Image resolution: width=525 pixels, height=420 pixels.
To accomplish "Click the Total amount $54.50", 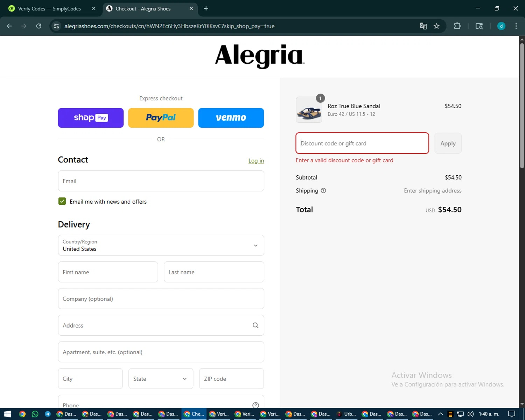I will point(450,210).
